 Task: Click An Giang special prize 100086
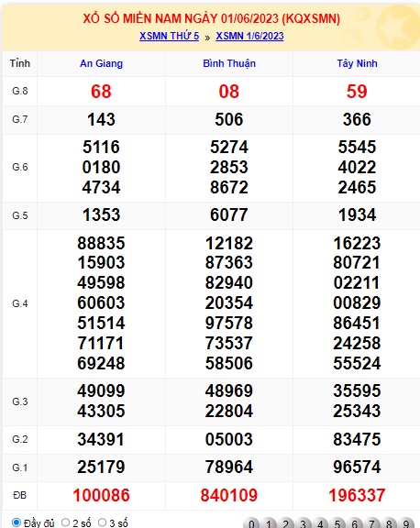101,495
